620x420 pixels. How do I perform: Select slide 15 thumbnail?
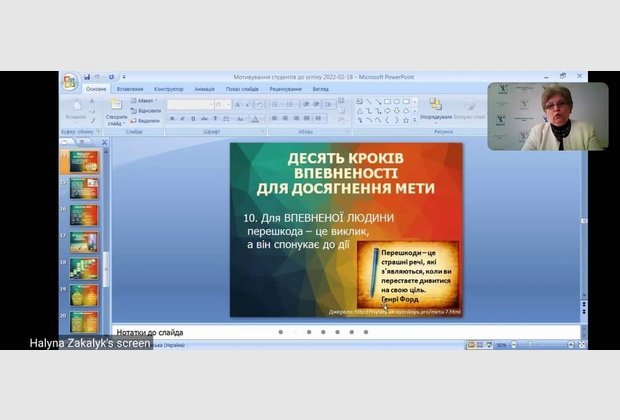[x=83, y=189]
